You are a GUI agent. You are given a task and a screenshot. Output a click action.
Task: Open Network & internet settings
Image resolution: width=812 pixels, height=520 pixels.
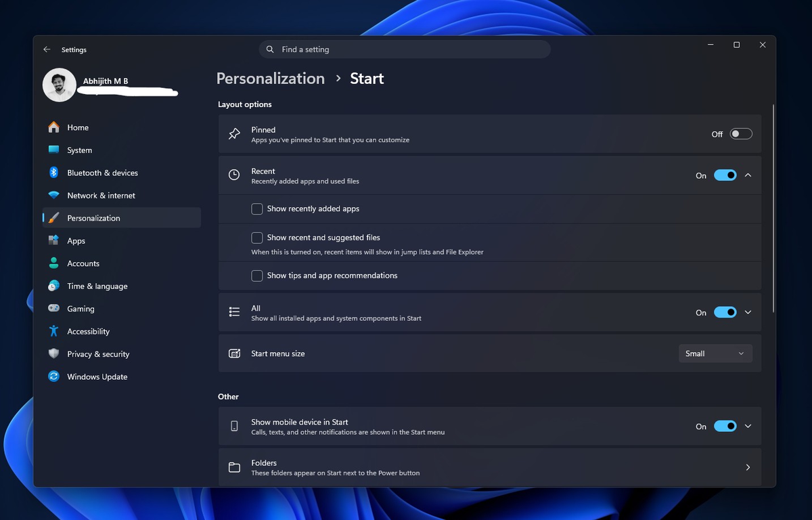coord(122,195)
